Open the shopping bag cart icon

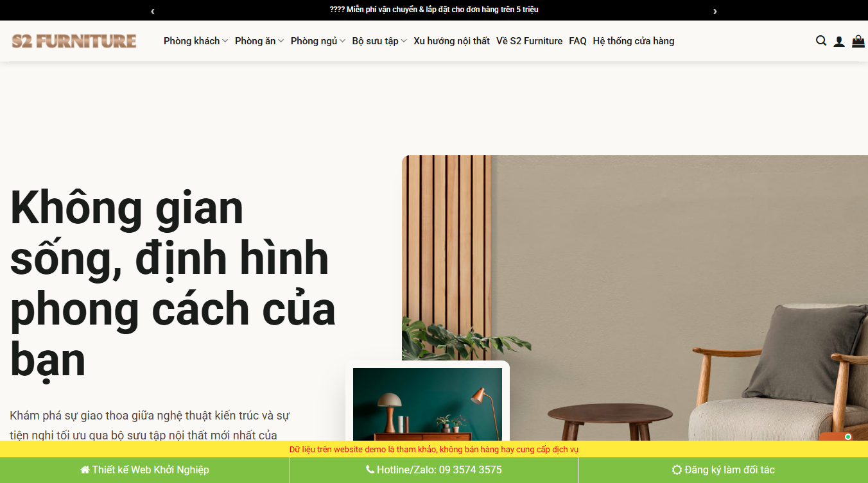click(x=858, y=41)
